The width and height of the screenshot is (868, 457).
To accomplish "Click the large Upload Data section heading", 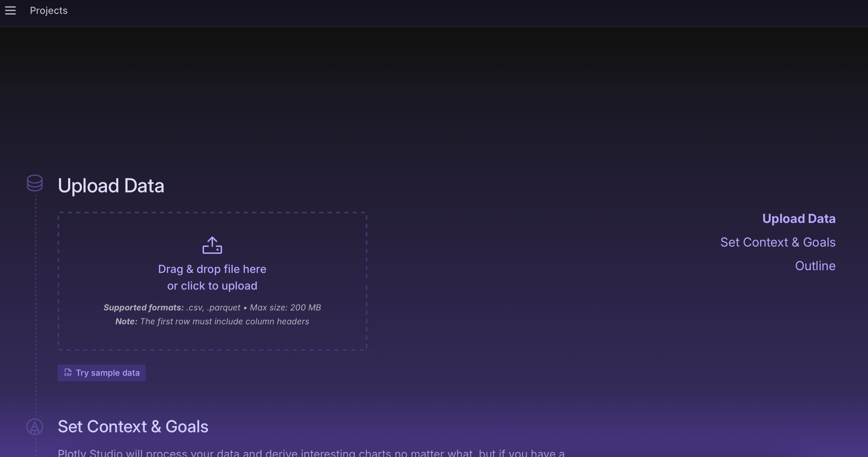I will pos(111,185).
